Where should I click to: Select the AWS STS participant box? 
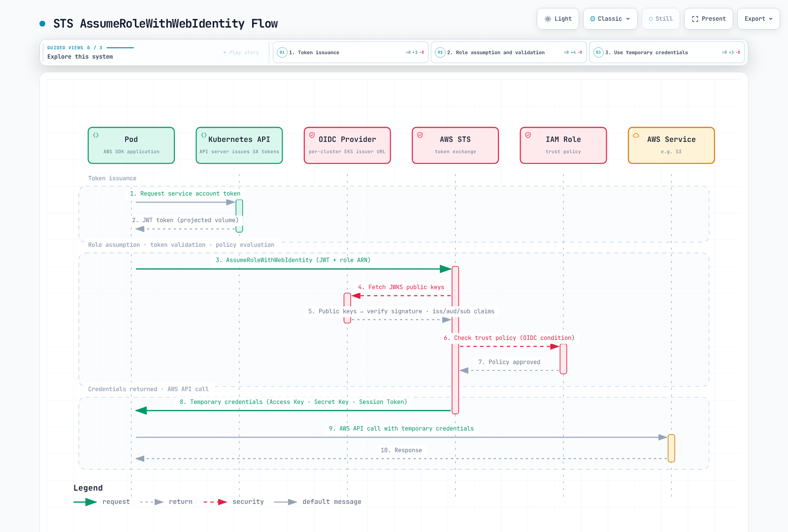click(x=456, y=145)
